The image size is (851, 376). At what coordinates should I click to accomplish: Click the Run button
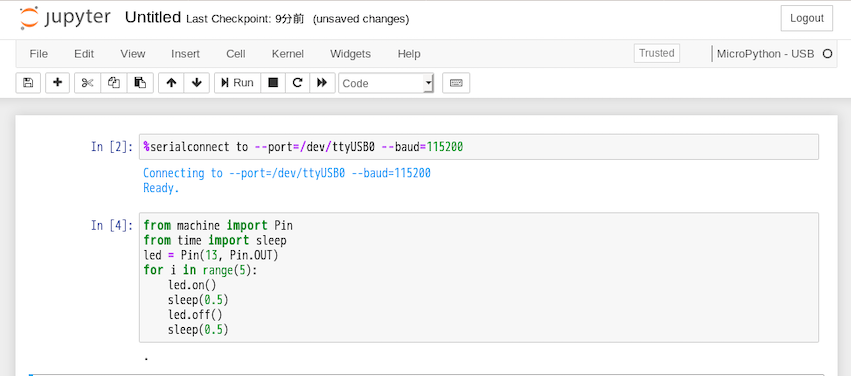(238, 83)
